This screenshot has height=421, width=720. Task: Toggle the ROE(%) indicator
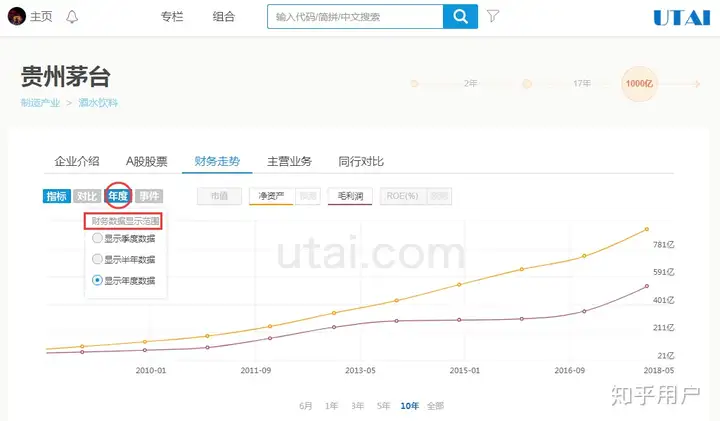(x=402, y=196)
